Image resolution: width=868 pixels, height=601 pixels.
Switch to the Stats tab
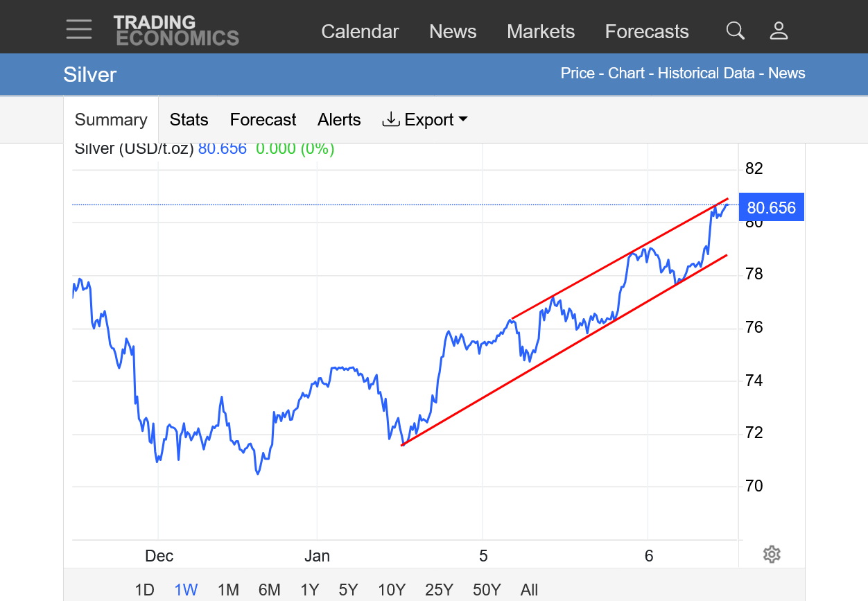click(189, 120)
